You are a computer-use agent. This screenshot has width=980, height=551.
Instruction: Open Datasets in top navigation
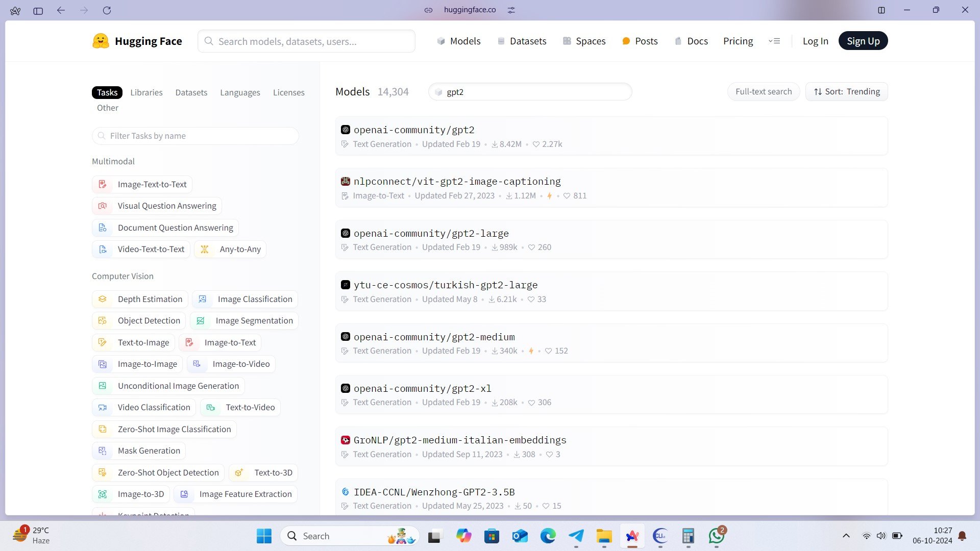pos(522,41)
